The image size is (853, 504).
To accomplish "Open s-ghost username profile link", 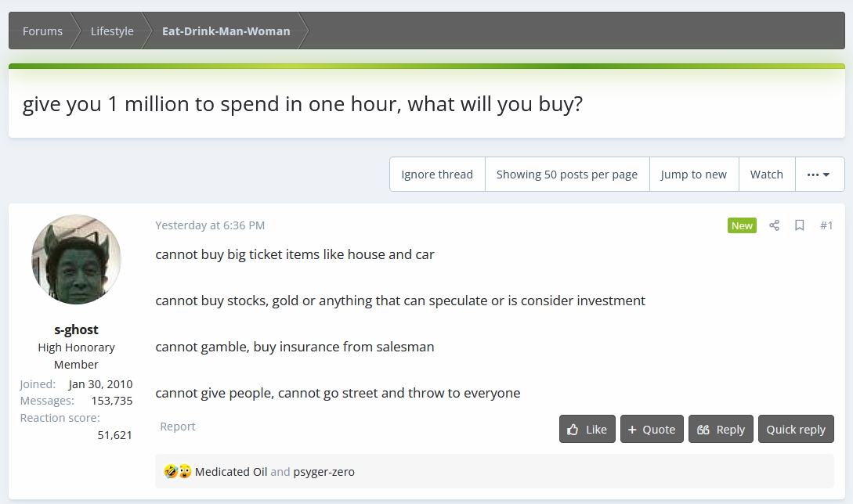I will (x=76, y=329).
